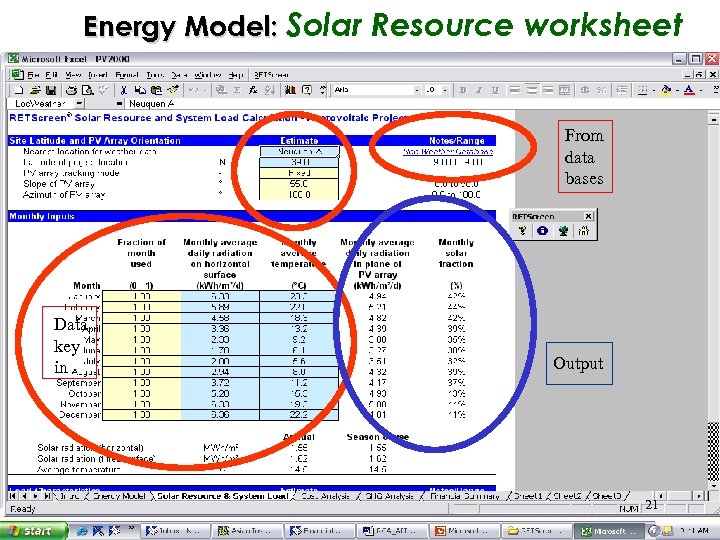Click the Open folder toolbar icon
This screenshot has width=720, height=540.
click(35, 90)
